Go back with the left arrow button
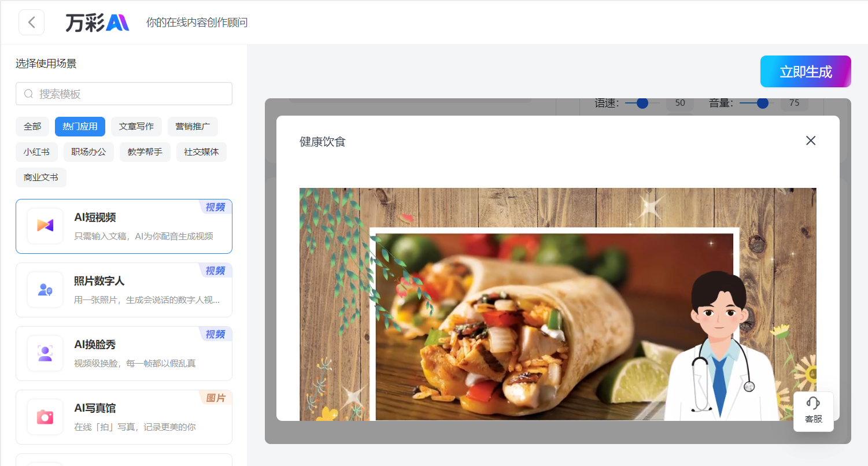The image size is (868, 466). coord(31,23)
